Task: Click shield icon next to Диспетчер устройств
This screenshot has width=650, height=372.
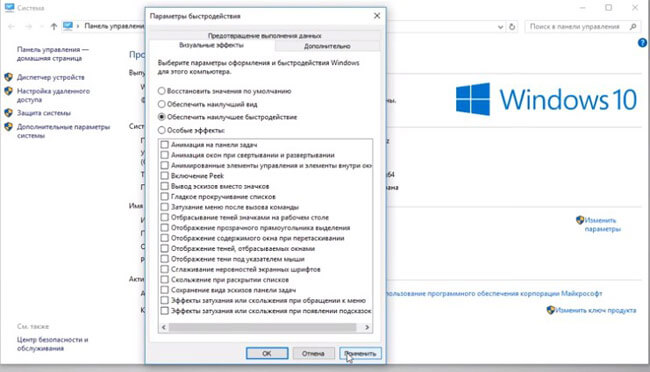Action: click(9, 77)
